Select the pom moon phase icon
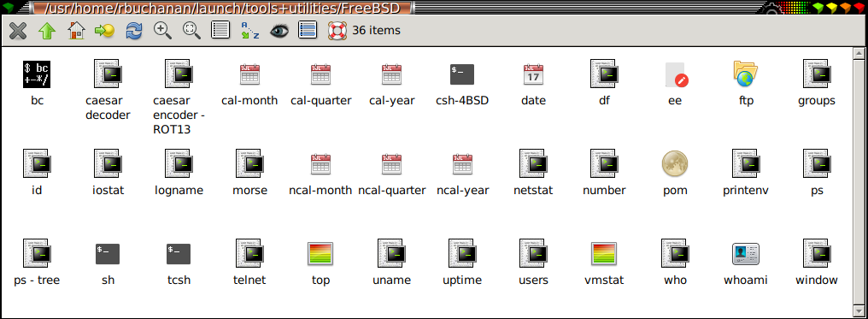Viewport: 868px width, 319px height. 675,163
